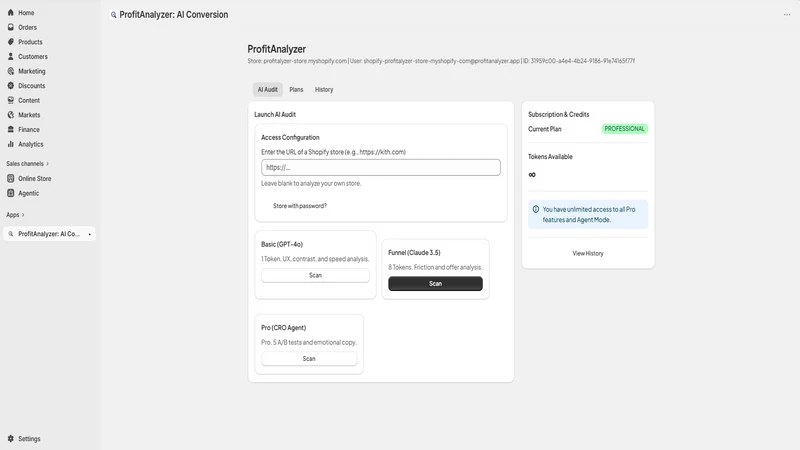Open Marketing target icon
Screen dimensions: 800x450
point(11,71)
